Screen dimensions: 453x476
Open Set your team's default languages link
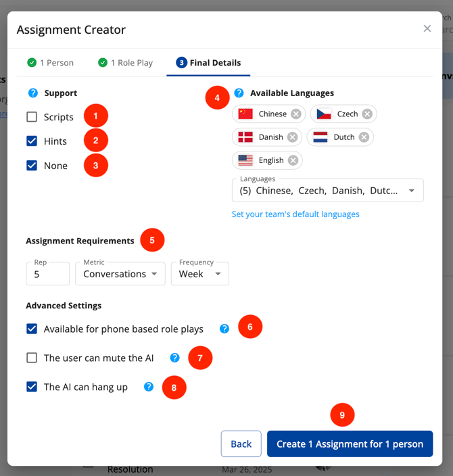coord(295,214)
